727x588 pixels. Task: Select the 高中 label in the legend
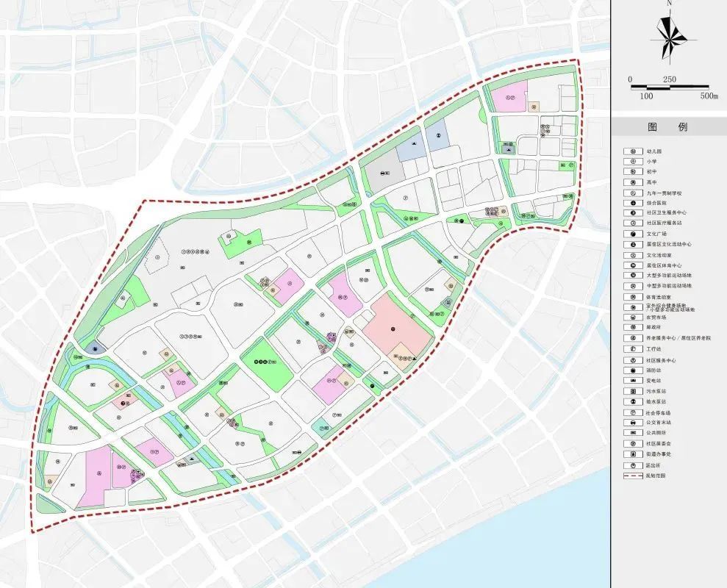651,183
